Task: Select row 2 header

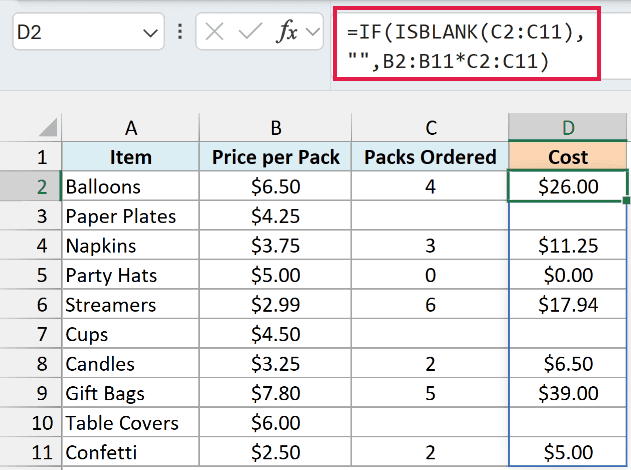Action: [x=31, y=186]
